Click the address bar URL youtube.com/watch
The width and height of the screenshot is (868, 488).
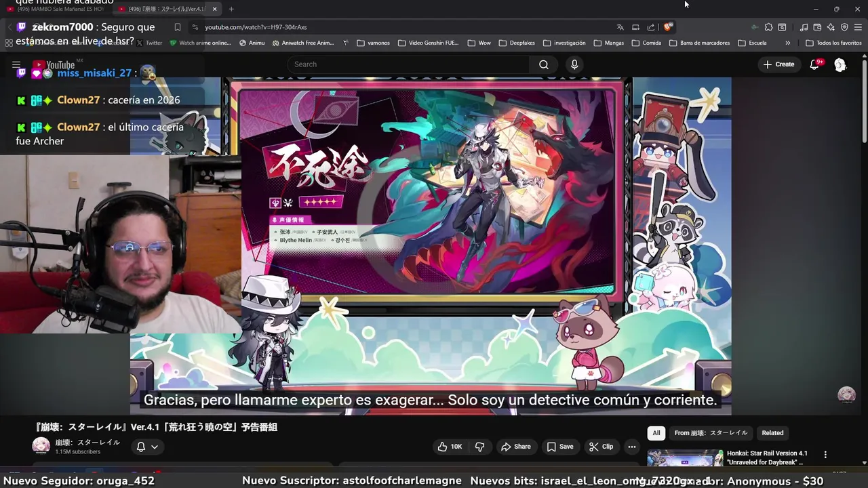[256, 27]
